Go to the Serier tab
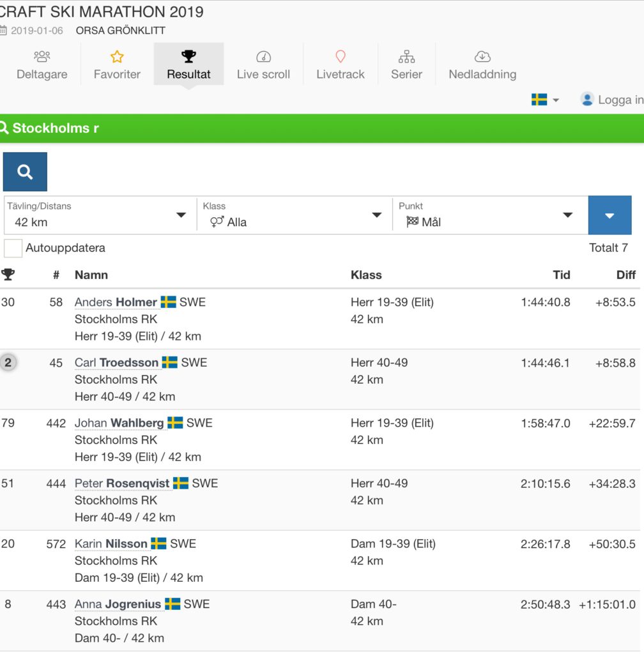This screenshot has width=644, height=654. tap(406, 65)
